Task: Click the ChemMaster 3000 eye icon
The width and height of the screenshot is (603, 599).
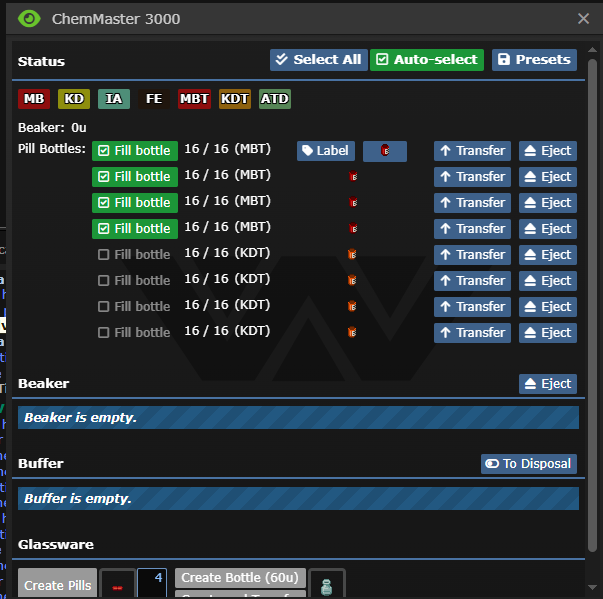Action: pyautogui.click(x=30, y=18)
